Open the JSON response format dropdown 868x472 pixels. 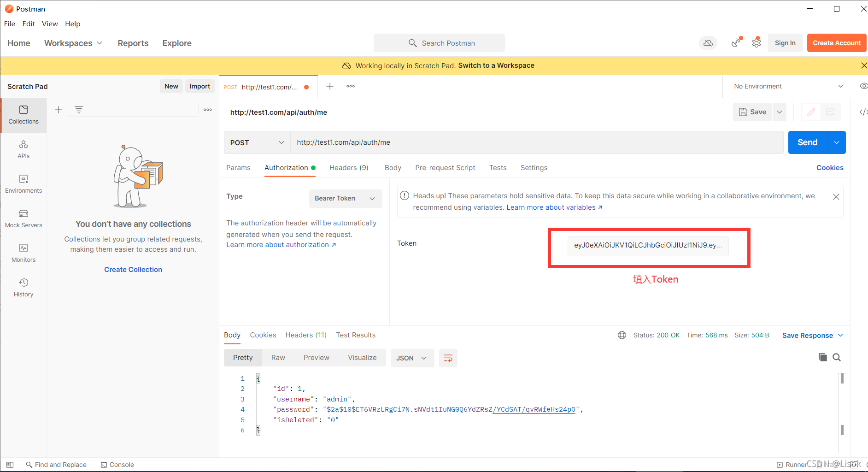click(412, 358)
